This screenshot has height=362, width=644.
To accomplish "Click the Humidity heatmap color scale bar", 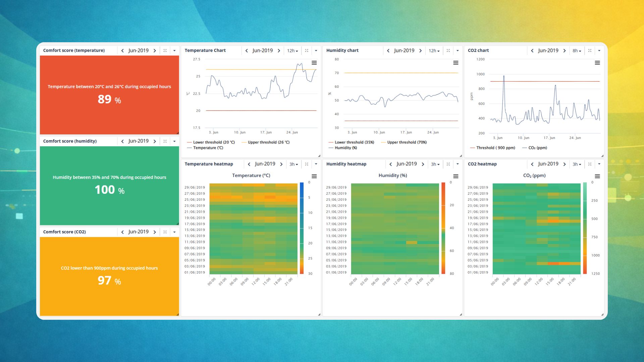I will (443, 228).
